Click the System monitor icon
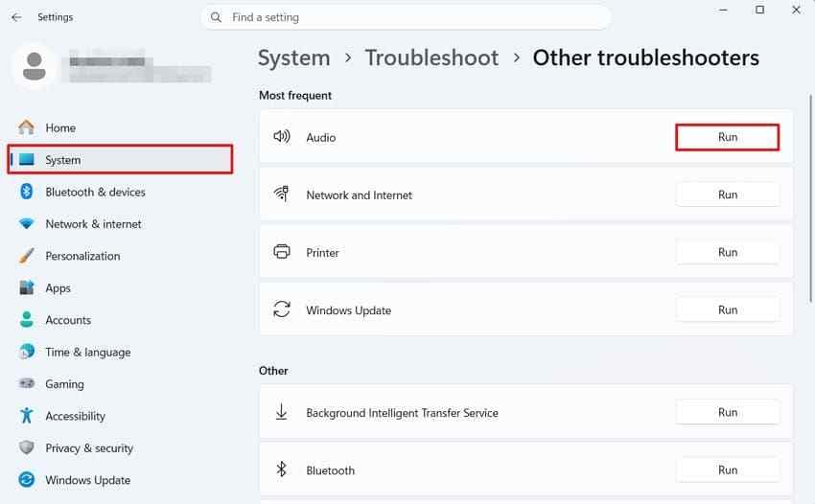The width and height of the screenshot is (815, 504). [x=27, y=159]
